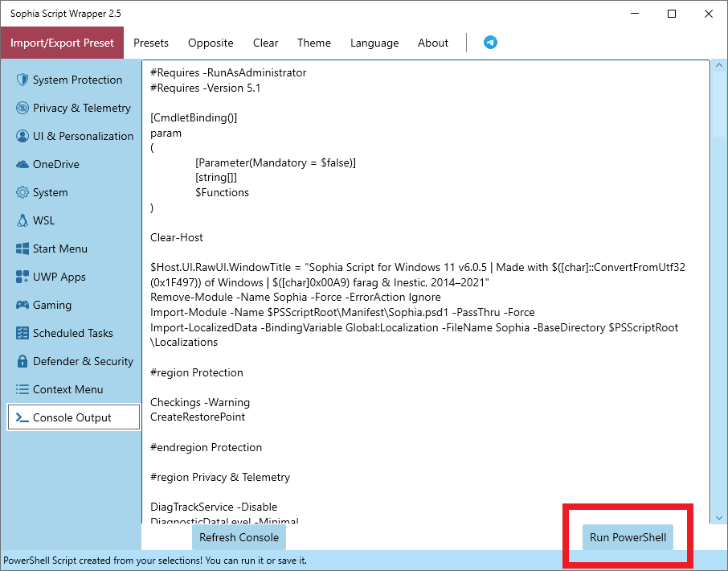728x571 pixels.
Task: Select the Console Output tab label
Action: click(x=72, y=417)
